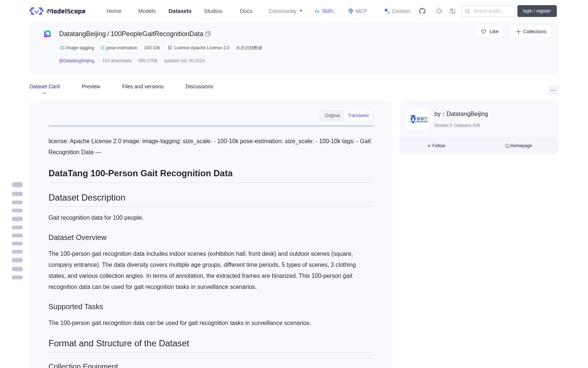Click the login / register button
The width and height of the screenshot is (588, 368).
pos(537,11)
